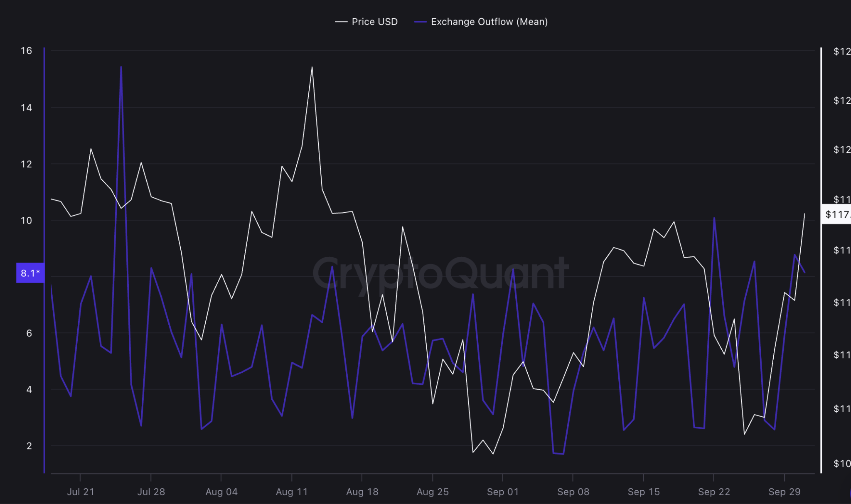The height and width of the screenshot is (504, 851).
Task: Select the Sep 01 date tick
Action: coord(503,492)
